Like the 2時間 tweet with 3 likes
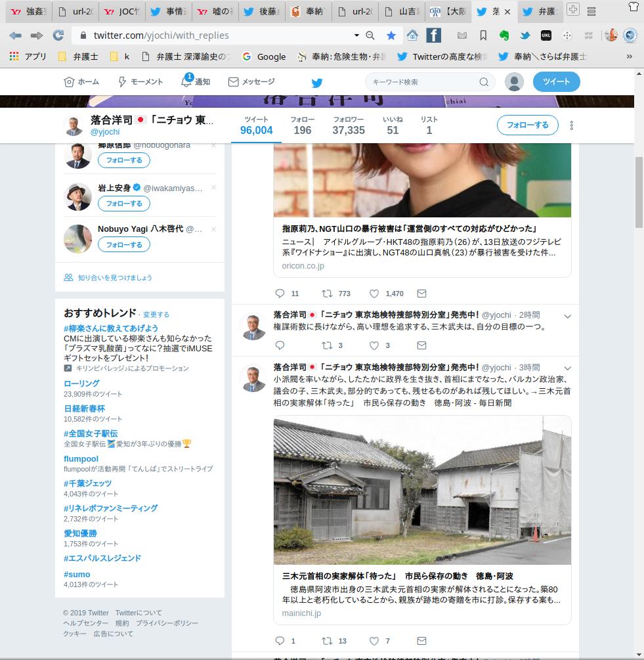644x660 pixels. coord(374,345)
